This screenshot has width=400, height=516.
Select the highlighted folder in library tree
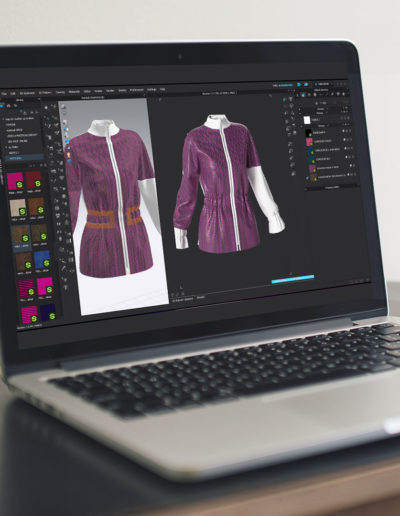pos(24,158)
